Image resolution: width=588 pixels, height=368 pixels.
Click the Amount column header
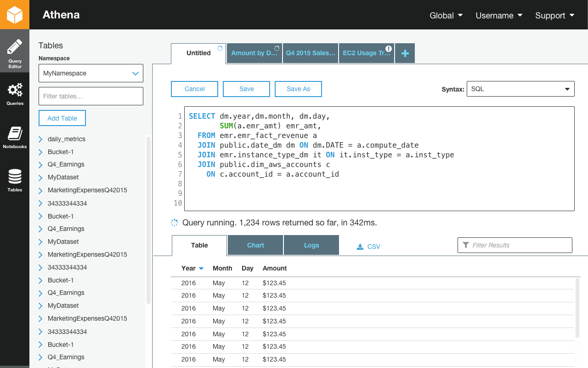[275, 269]
